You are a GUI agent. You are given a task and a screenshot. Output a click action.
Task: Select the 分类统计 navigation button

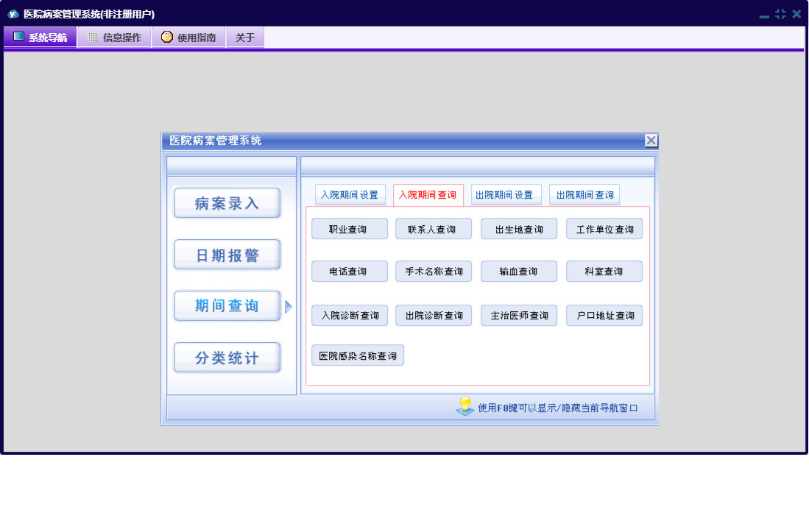(x=227, y=358)
